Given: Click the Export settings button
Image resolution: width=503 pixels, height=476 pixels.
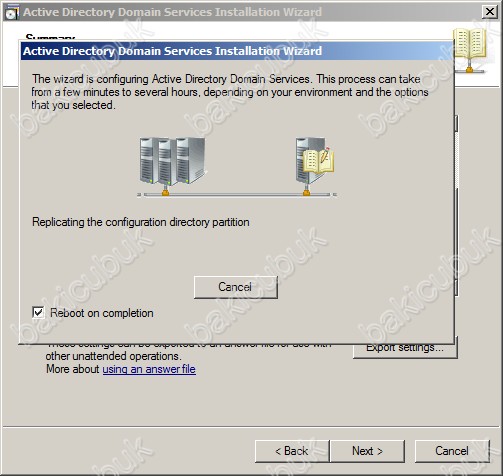Looking at the screenshot, I should click(x=405, y=349).
